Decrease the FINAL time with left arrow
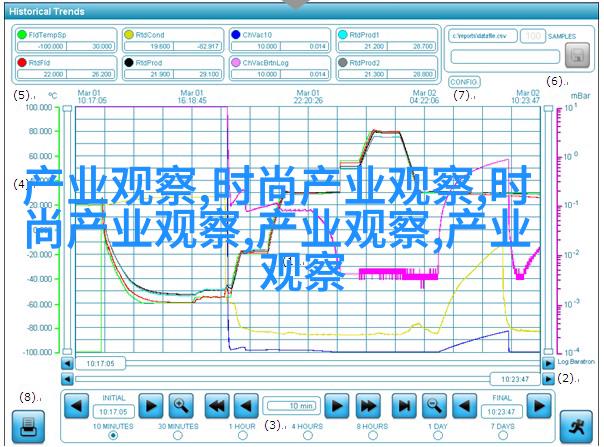The width and height of the screenshot is (604, 447). [x=464, y=406]
